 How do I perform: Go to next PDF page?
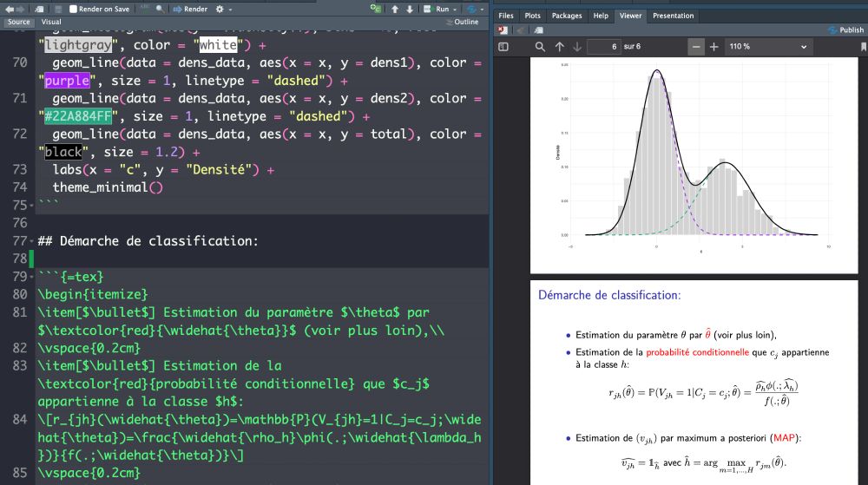tap(577, 47)
